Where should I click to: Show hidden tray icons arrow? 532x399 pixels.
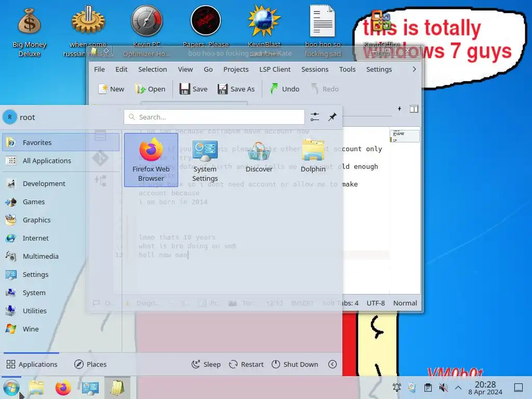pyautogui.click(x=458, y=388)
